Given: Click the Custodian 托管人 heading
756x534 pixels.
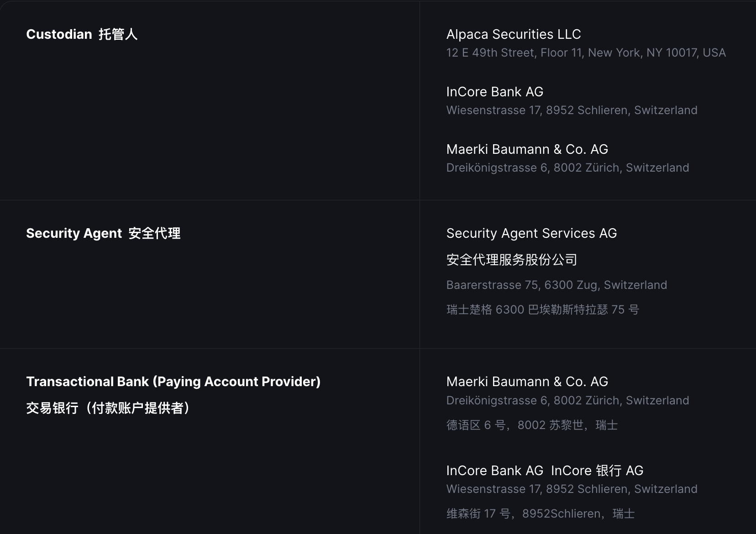Looking at the screenshot, I should pyautogui.click(x=82, y=34).
